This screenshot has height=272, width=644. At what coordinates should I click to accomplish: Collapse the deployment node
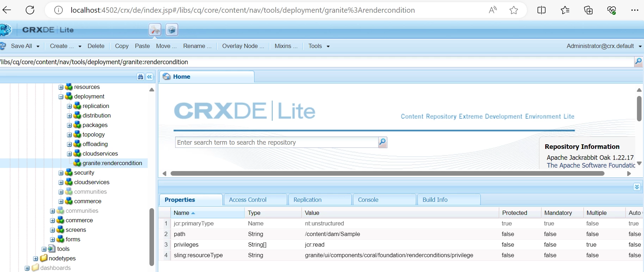[x=61, y=96]
